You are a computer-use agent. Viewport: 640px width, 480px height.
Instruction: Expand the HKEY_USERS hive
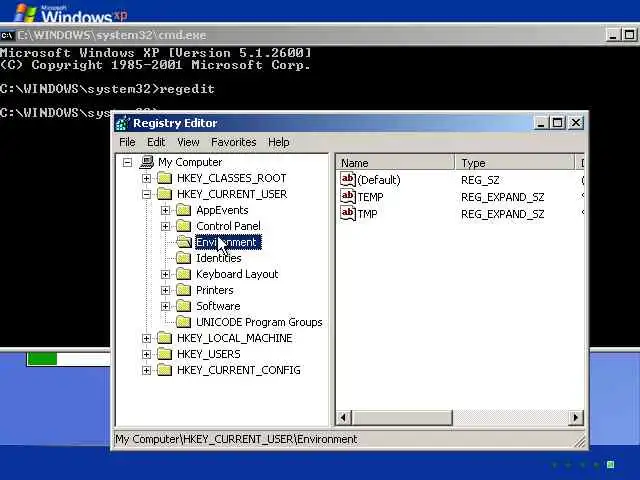pos(146,354)
